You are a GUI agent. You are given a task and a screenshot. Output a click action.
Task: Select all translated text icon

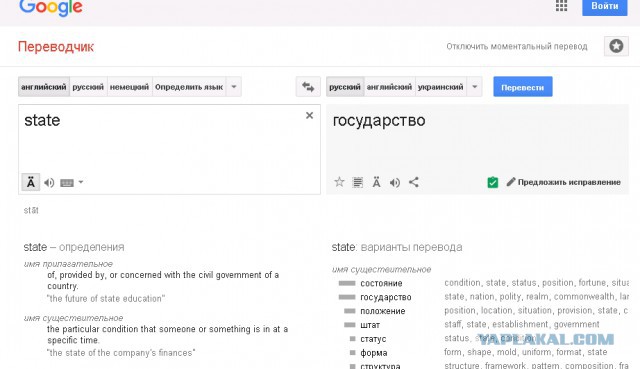[x=358, y=182]
